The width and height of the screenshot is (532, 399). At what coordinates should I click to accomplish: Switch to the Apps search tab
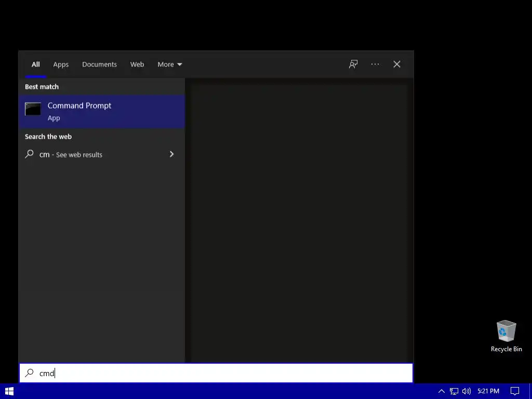pos(61,64)
